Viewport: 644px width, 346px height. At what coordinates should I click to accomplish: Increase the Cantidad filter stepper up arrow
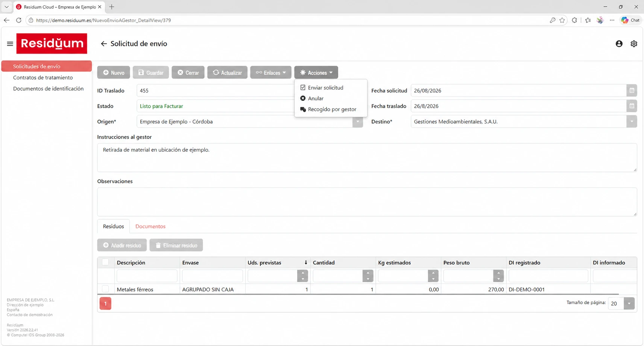click(x=368, y=273)
